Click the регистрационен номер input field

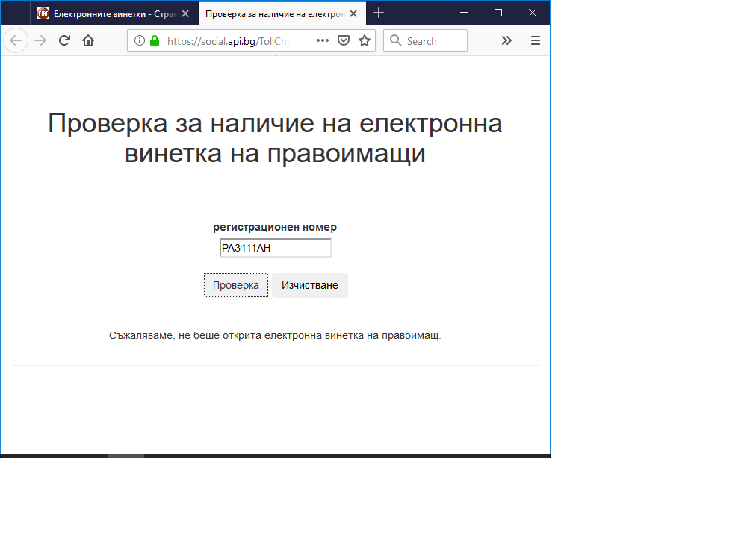coord(275,248)
